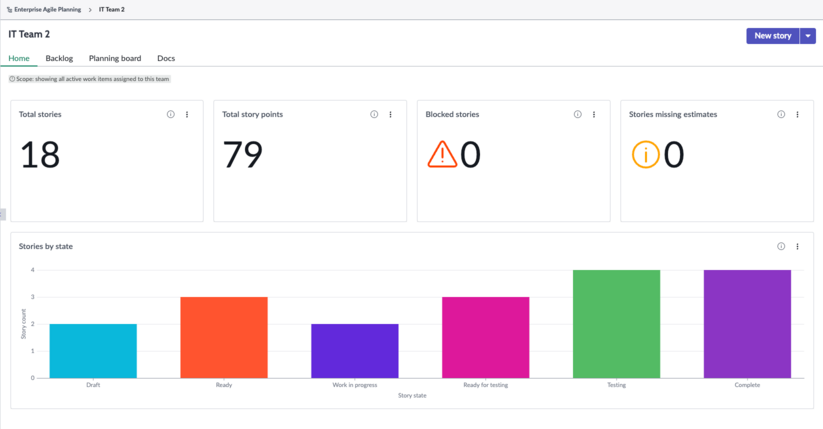Click the Enterprise Agile Planning breadcrumb icon

[x=9, y=9]
